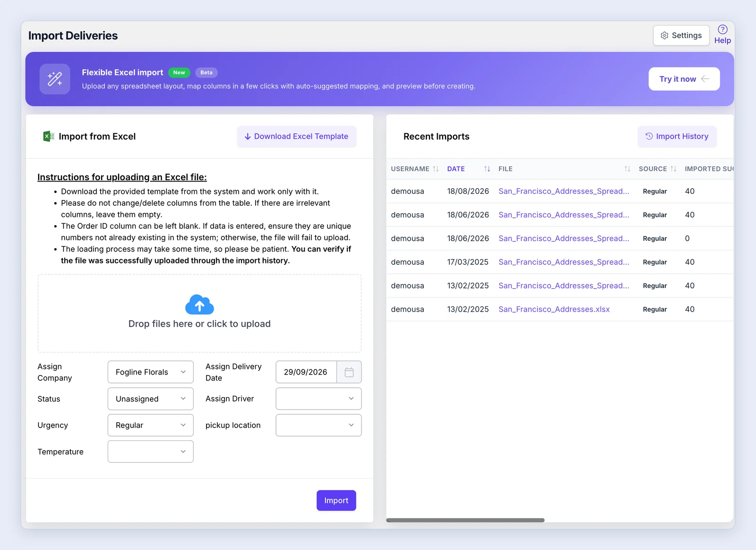Viewport: 756px width, 550px height.
Task: Open the Assign Driver dropdown
Action: (x=318, y=399)
